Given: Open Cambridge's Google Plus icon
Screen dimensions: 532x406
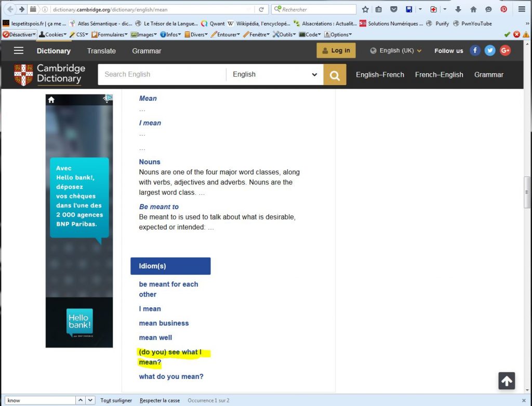Looking at the screenshot, I should (x=505, y=50).
